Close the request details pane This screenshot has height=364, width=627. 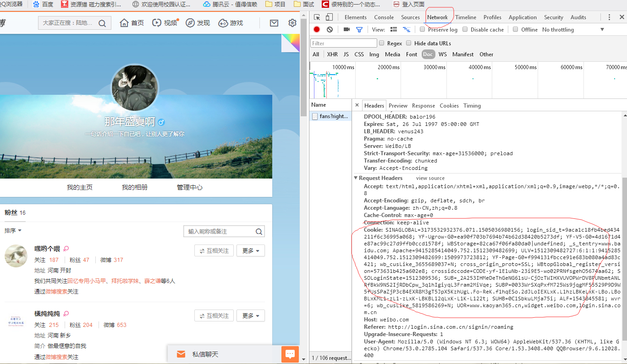pyautogui.click(x=357, y=105)
